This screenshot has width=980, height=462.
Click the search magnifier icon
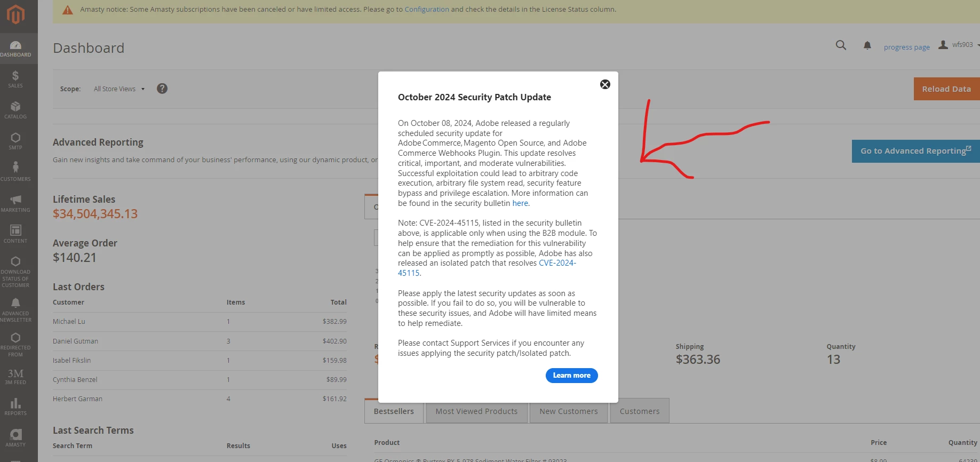(x=841, y=45)
